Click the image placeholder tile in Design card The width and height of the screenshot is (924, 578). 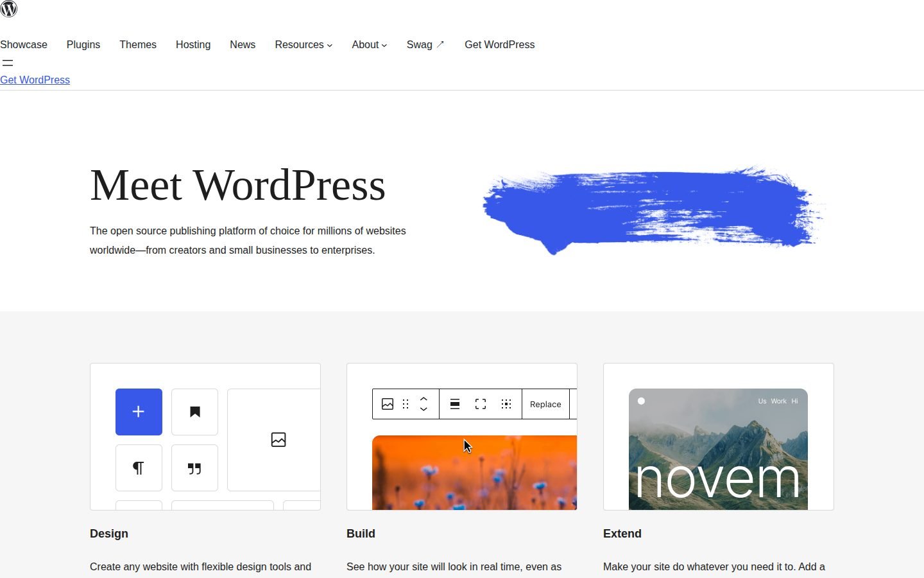coord(274,440)
